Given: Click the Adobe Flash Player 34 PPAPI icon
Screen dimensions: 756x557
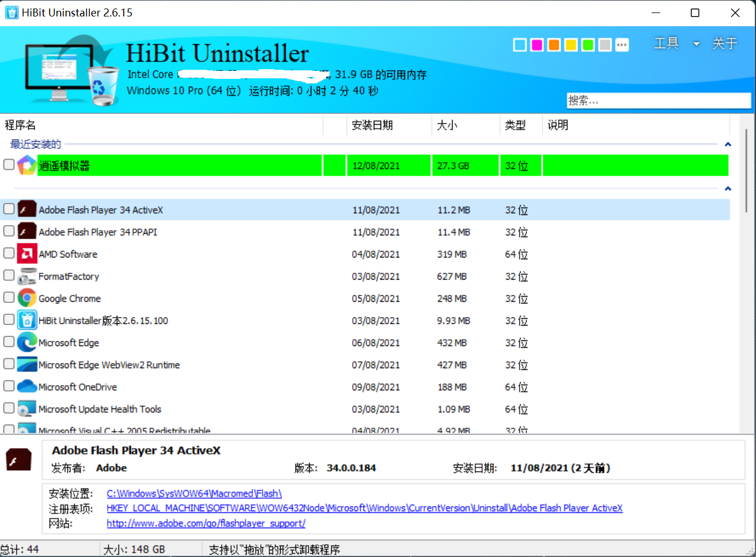Looking at the screenshot, I should (x=27, y=231).
